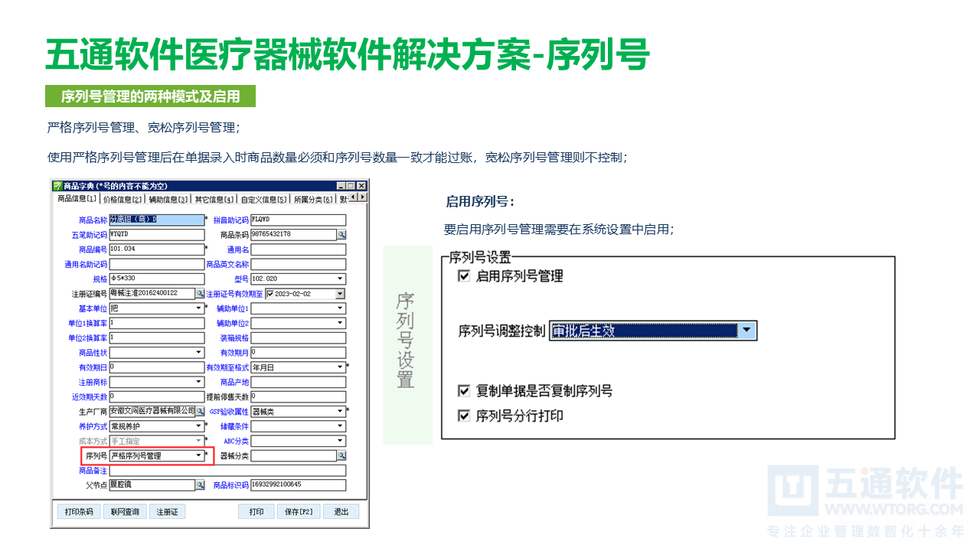
Task: Open the 器械分类 search magnifier
Action: point(342,455)
